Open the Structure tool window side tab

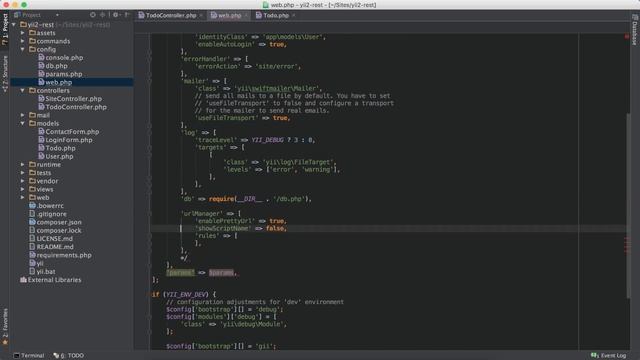pyautogui.click(x=5, y=74)
